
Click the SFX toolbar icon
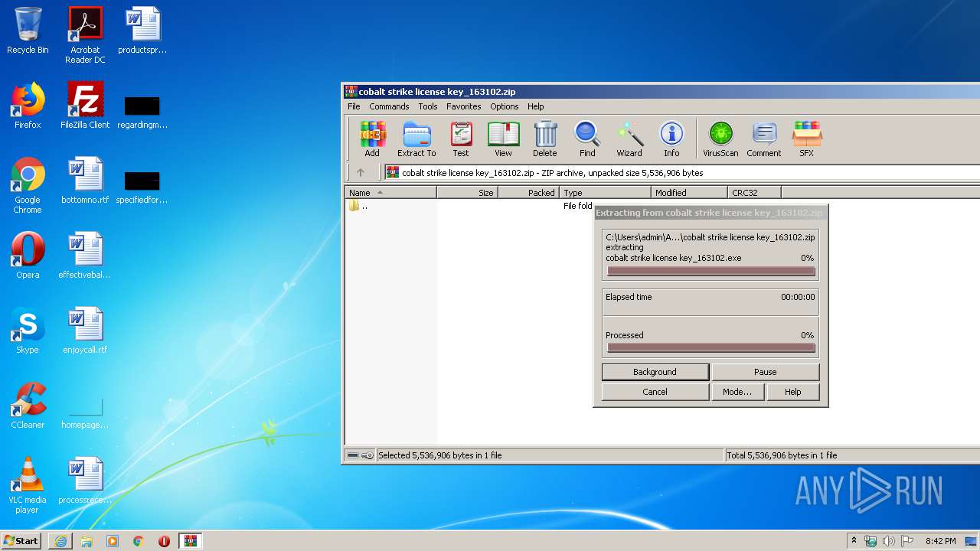click(x=806, y=139)
